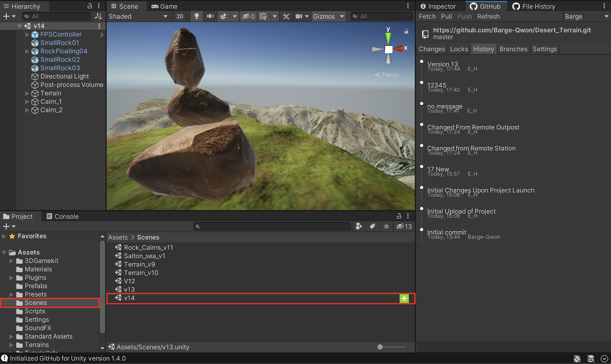
Task: Mute scene audio with speaker icon
Action: (210, 16)
